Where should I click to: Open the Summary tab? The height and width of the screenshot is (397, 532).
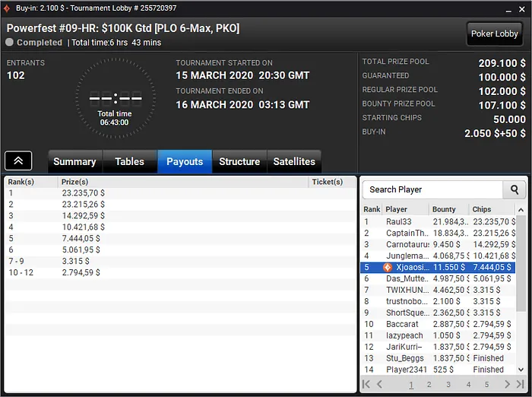point(75,162)
